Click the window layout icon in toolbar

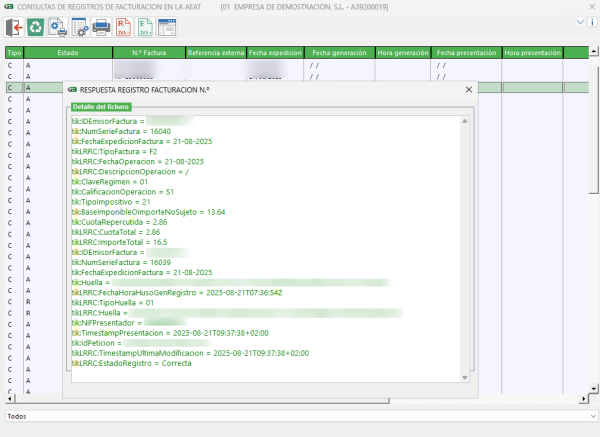(167, 28)
